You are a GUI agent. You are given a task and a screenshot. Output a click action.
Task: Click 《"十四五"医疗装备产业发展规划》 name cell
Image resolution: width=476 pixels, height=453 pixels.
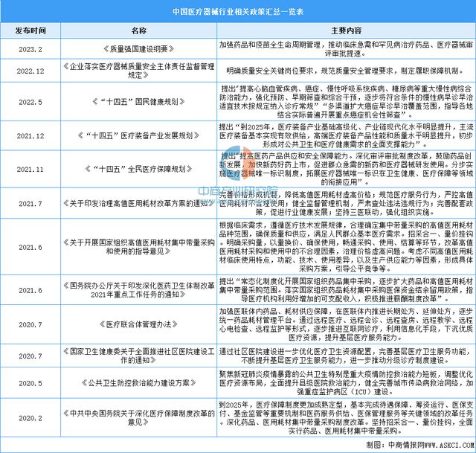coord(139,135)
